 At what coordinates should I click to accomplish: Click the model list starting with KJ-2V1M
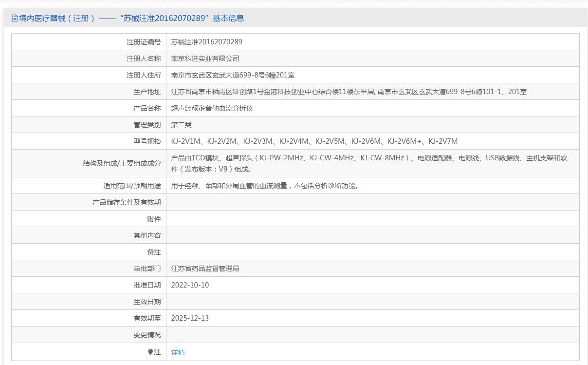point(314,141)
